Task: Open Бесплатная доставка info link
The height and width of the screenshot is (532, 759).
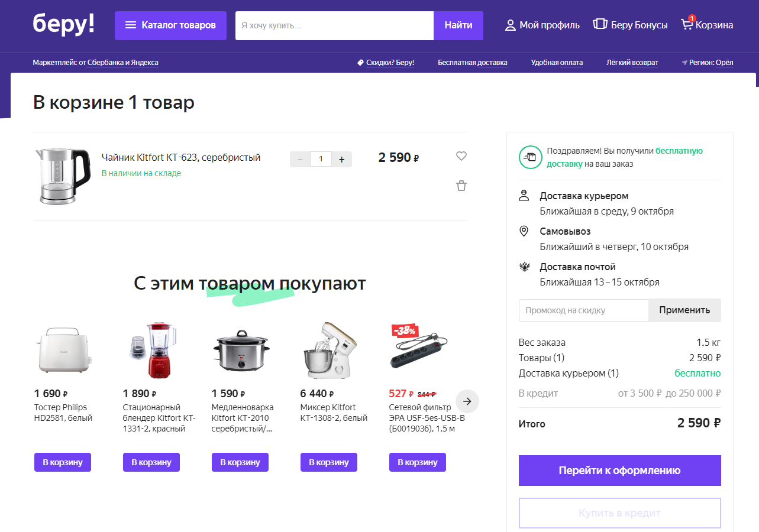Action: tap(472, 63)
